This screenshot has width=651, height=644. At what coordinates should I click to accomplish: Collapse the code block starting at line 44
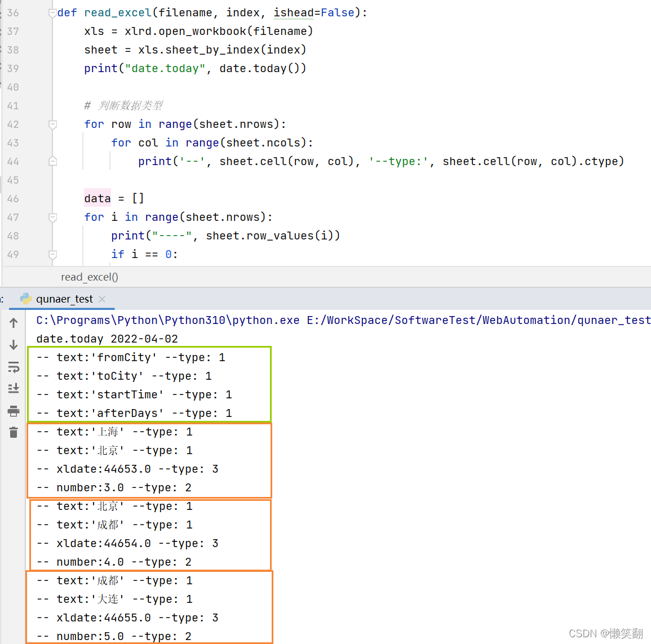point(52,162)
